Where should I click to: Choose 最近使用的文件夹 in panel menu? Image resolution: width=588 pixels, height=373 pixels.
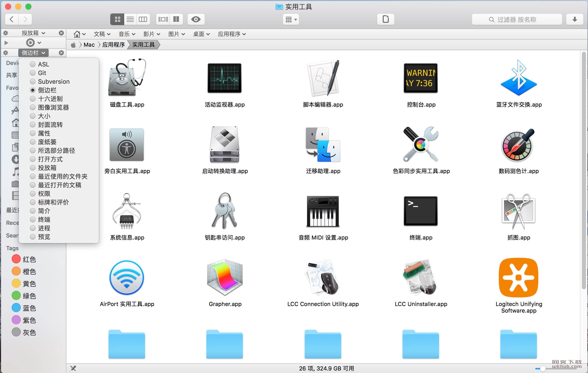(x=63, y=176)
